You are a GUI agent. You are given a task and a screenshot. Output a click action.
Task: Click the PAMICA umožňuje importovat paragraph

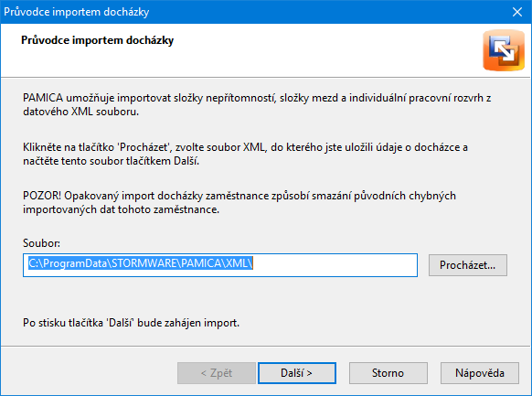click(x=257, y=104)
